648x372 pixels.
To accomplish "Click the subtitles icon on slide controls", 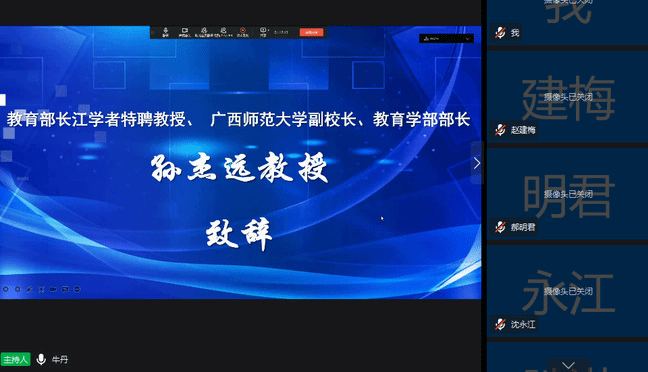I will [x=65, y=289].
